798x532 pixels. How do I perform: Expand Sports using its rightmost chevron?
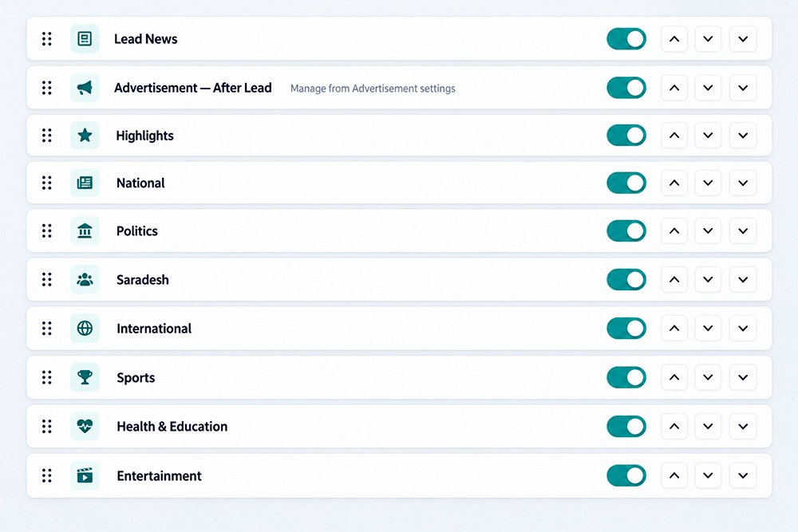(743, 377)
